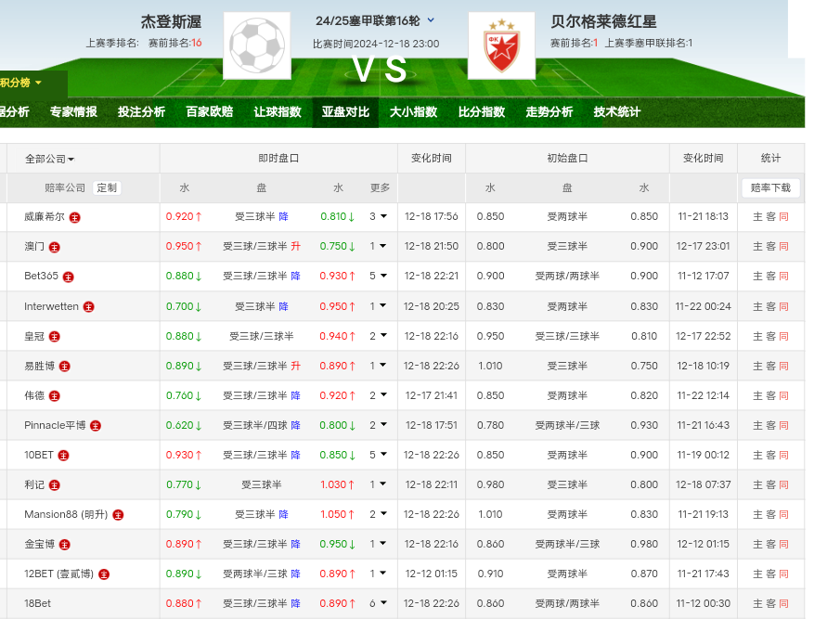
Task: Click Pinnacle handicap 受三球半/四球 降
Action: 262,425
